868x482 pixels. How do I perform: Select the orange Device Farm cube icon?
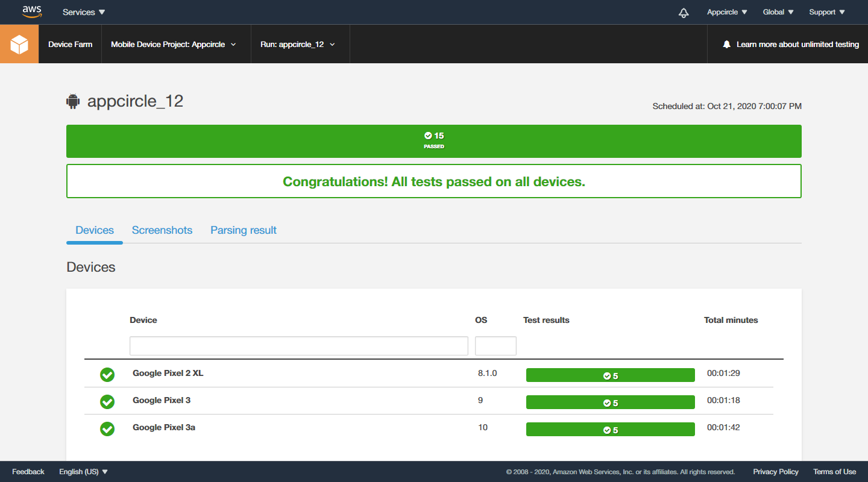19,43
